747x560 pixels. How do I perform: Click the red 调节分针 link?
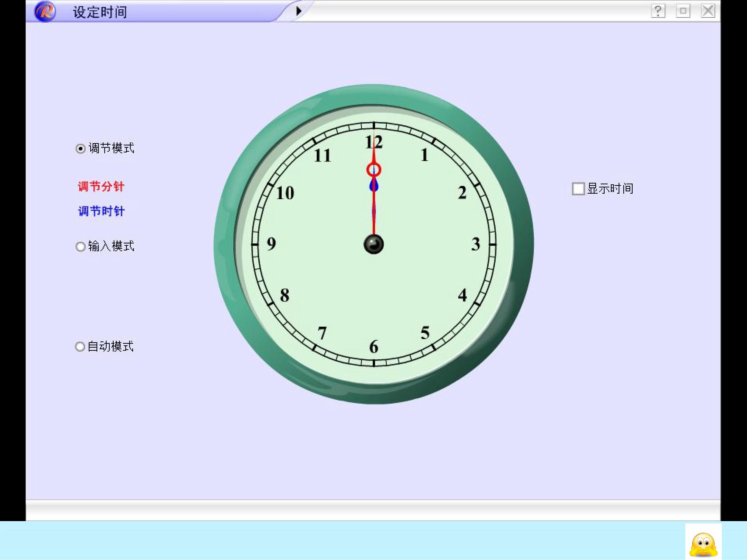coord(101,186)
